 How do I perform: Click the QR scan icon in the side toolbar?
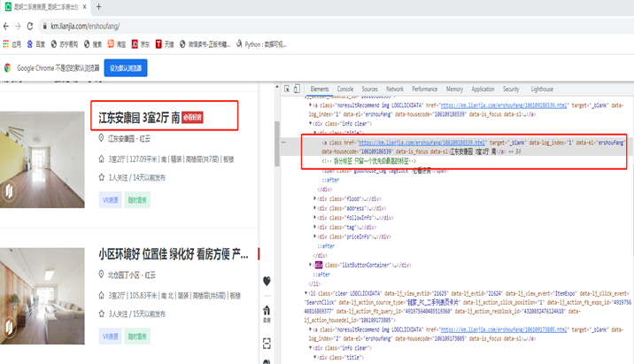267,344
